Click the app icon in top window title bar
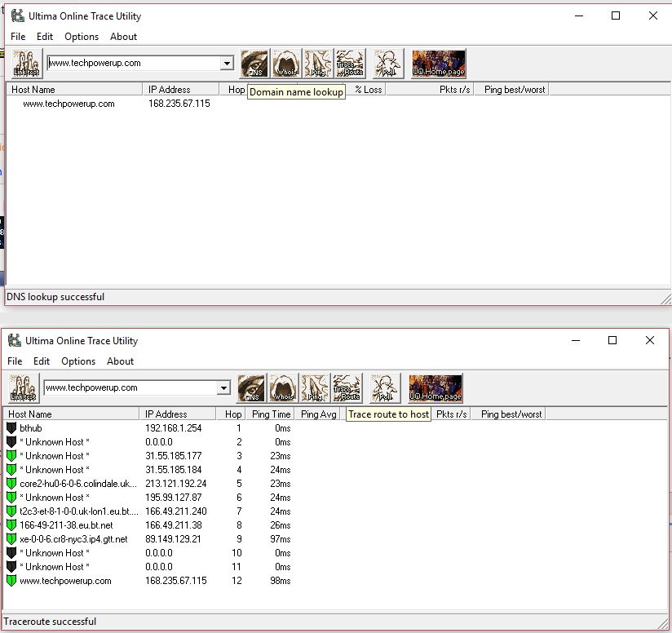This screenshot has width=672, height=633. [x=18, y=15]
